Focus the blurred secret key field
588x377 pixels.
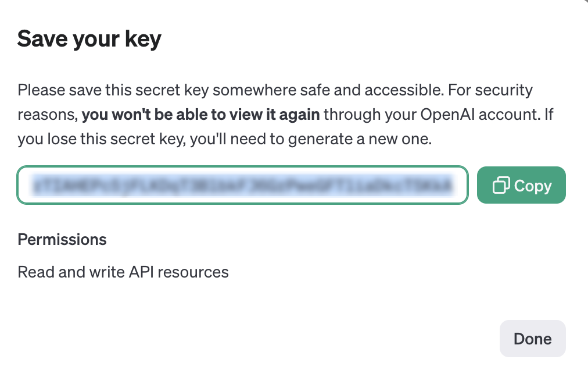tap(242, 186)
